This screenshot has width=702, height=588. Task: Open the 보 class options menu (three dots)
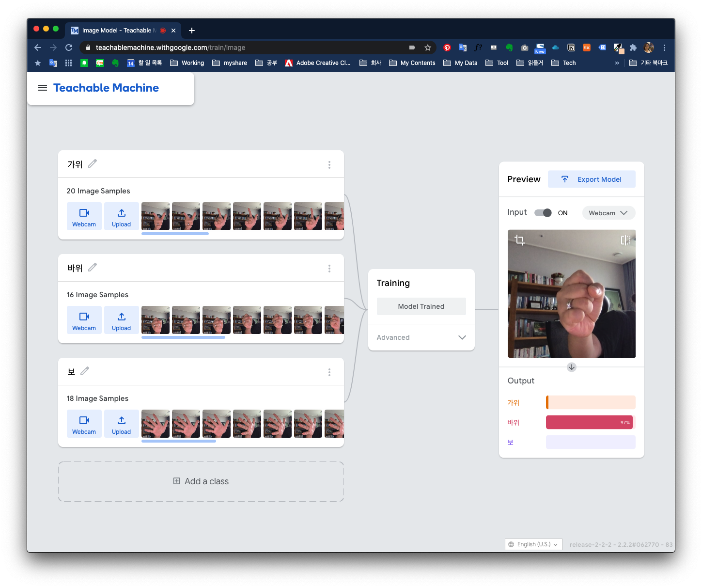click(329, 372)
